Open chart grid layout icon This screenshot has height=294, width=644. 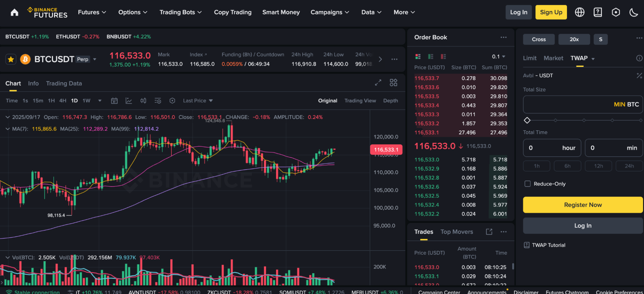[393, 83]
